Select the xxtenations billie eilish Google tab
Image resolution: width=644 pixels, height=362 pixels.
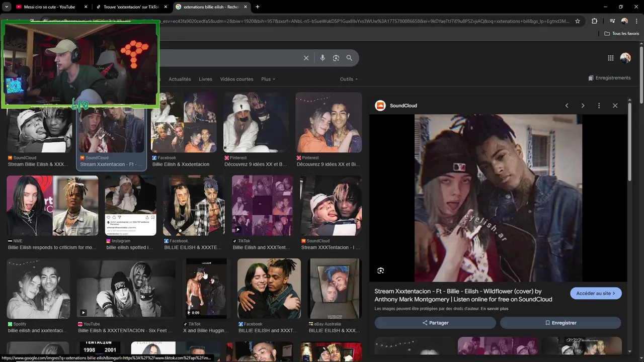[211, 7]
